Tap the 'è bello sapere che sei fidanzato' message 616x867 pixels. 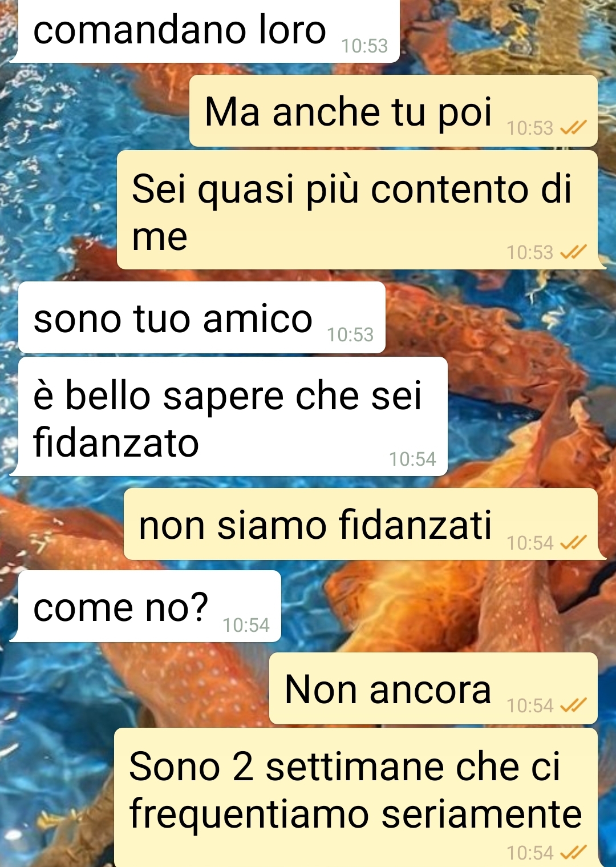point(228,417)
